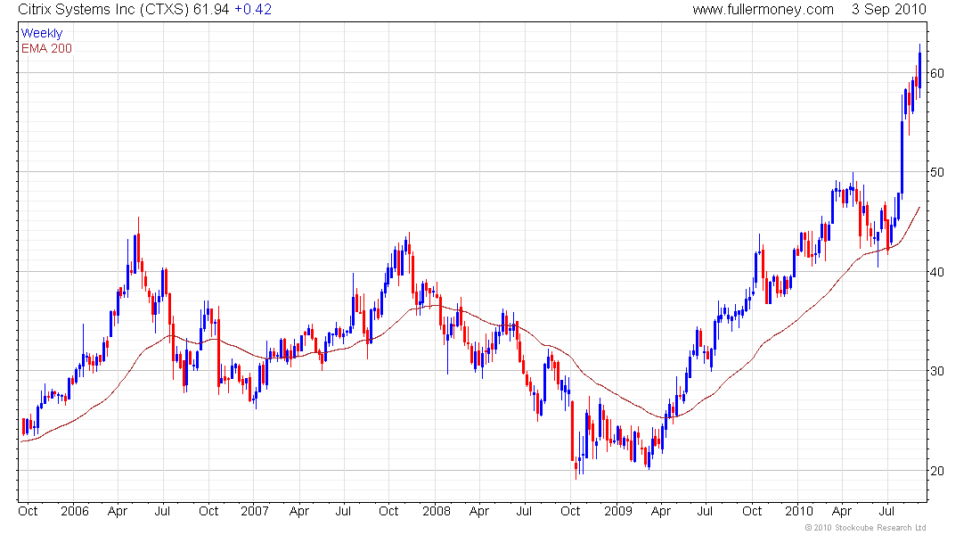Click the 40 price axis label
The width and height of the screenshot is (980, 535).
point(937,272)
